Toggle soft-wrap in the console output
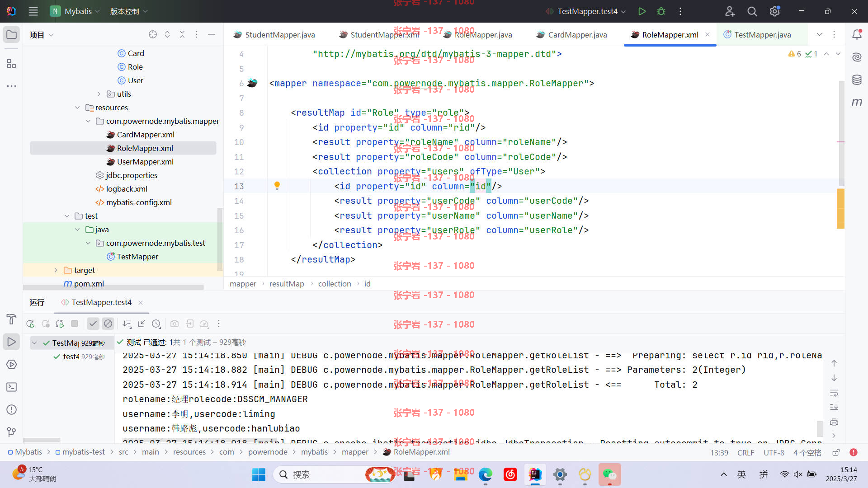Screen dimensions: 868x488 tap(834, 393)
